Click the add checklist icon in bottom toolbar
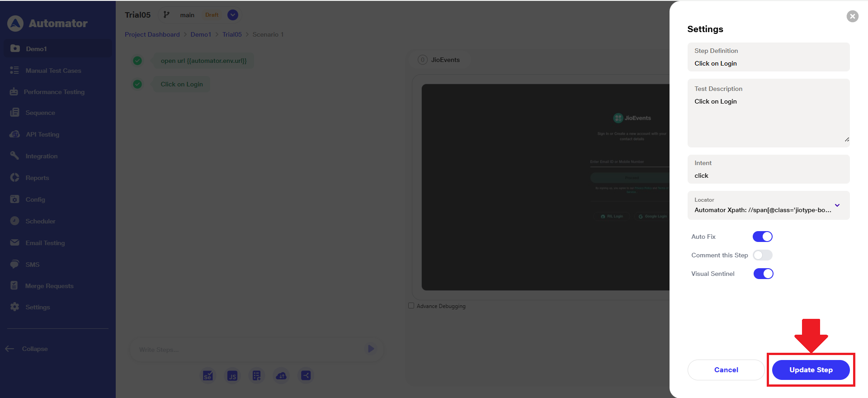The width and height of the screenshot is (868, 398). pyautogui.click(x=257, y=376)
